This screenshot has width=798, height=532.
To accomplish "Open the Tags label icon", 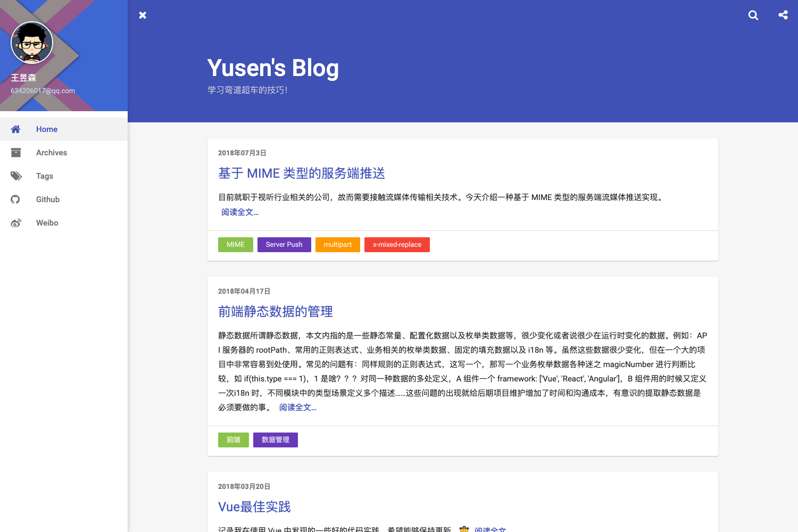I will 15,176.
